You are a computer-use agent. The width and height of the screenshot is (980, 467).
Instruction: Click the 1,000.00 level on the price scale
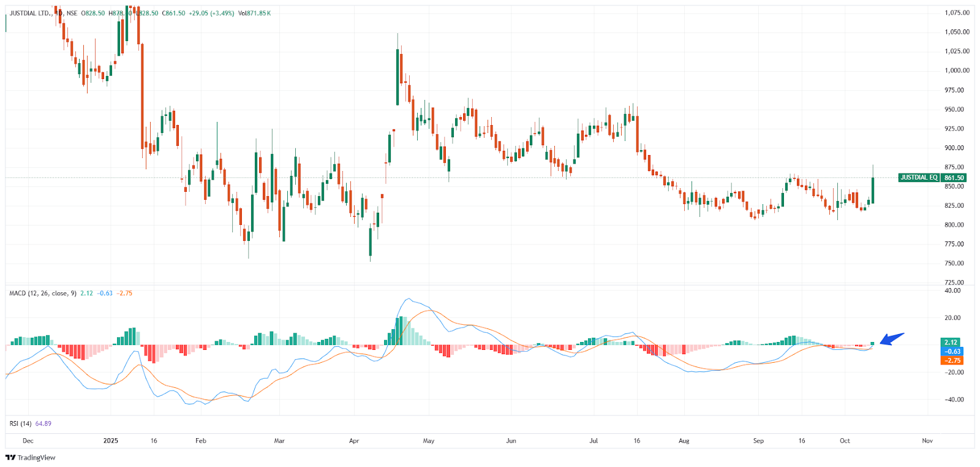957,70
